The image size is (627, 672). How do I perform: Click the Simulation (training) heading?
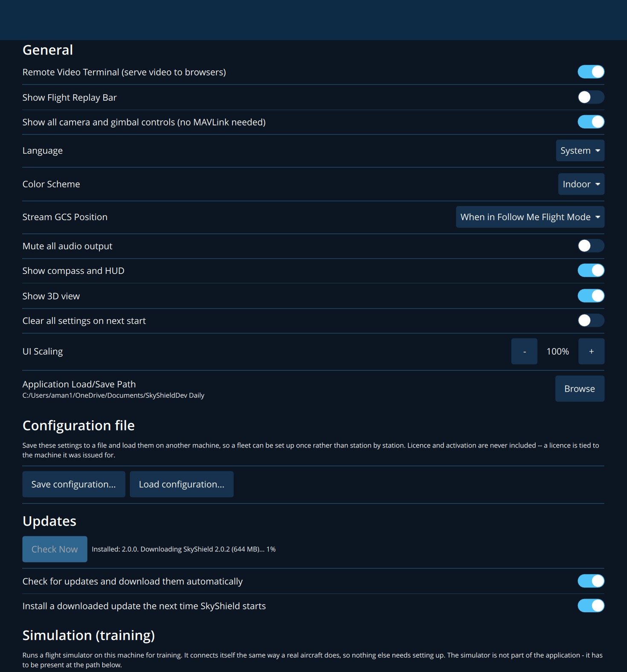pyautogui.click(x=89, y=635)
